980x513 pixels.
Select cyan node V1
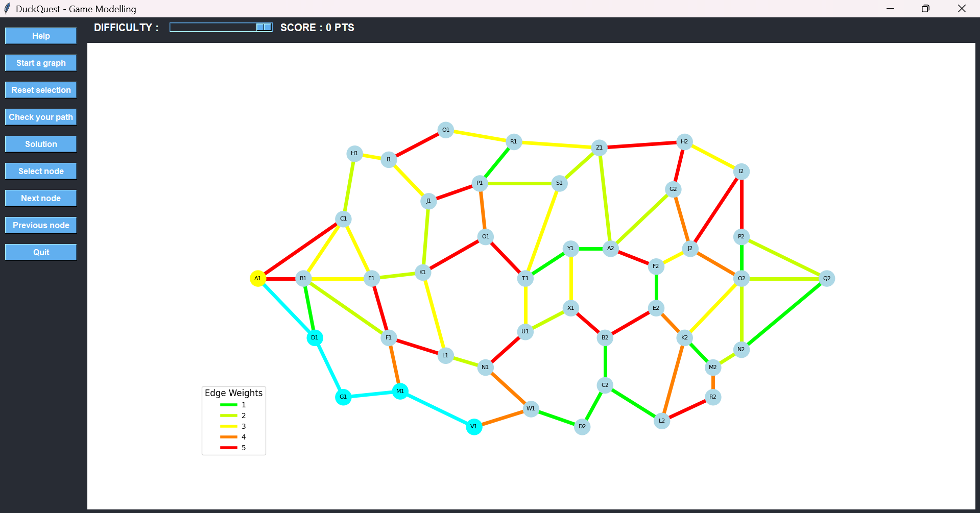tap(474, 426)
